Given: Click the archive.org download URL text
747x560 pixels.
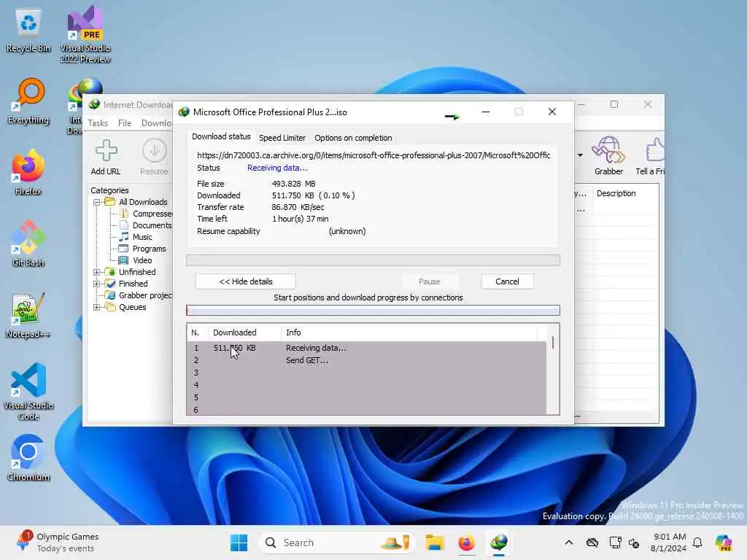Looking at the screenshot, I should tap(373, 155).
